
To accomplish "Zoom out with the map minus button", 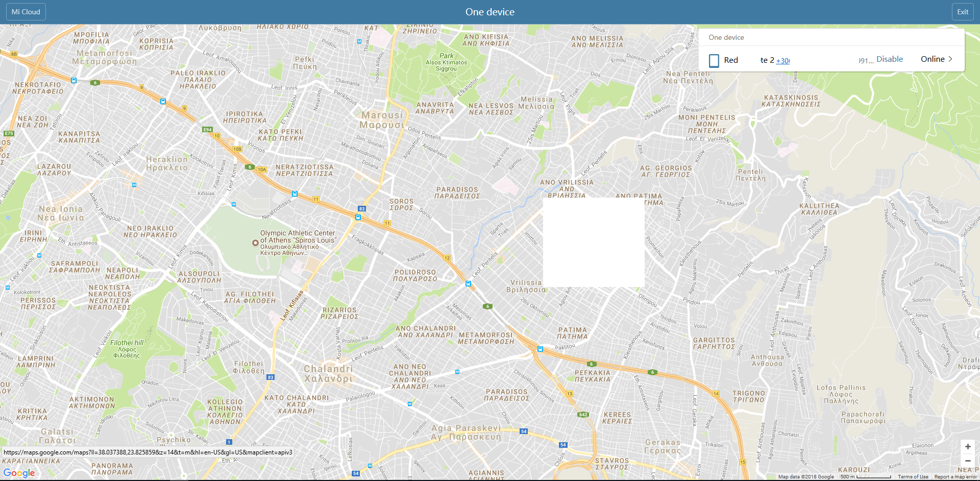I will [967, 461].
